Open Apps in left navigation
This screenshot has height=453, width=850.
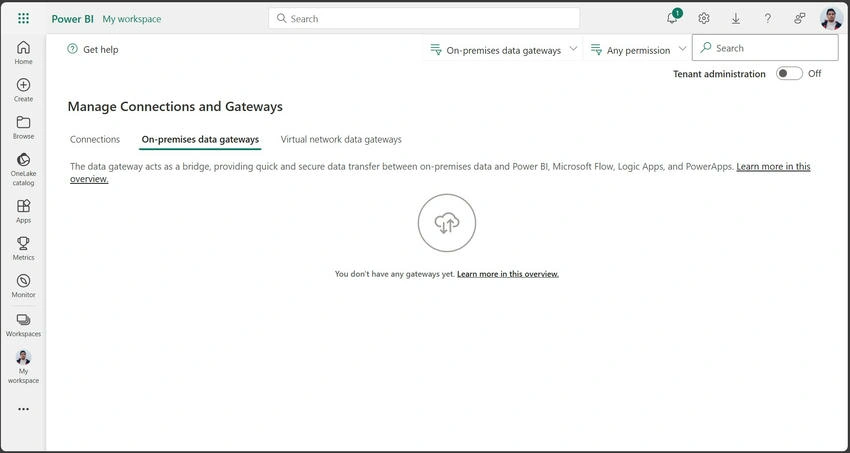tap(23, 211)
